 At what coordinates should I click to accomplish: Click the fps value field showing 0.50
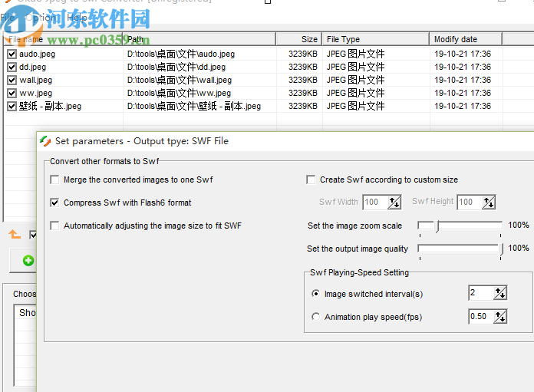[x=481, y=317]
